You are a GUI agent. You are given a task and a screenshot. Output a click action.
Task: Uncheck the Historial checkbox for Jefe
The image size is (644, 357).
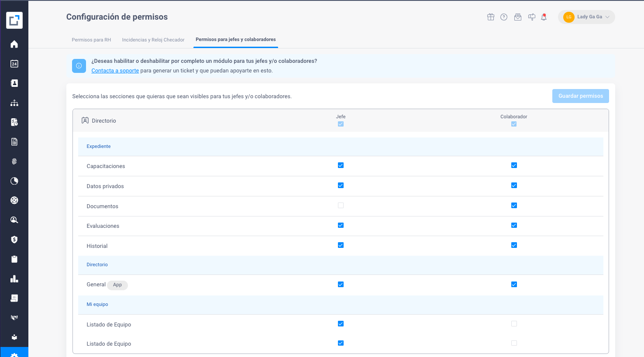click(341, 245)
